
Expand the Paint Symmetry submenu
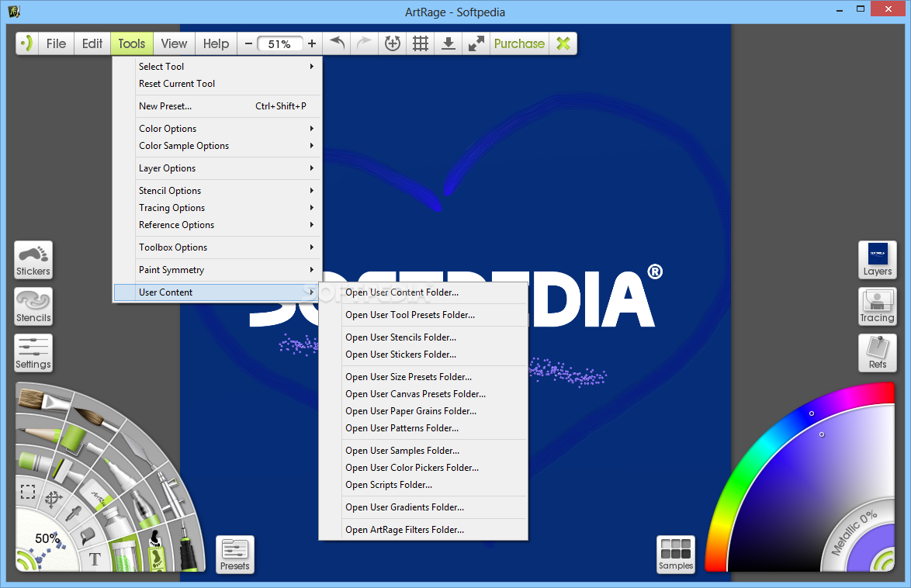[217, 270]
